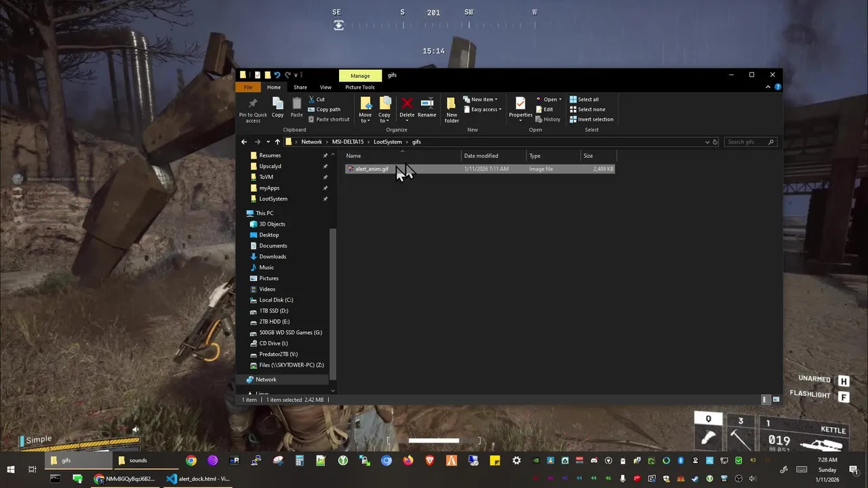Image resolution: width=868 pixels, height=488 pixels.
Task: Switch to the View ribbon tab
Action: coord(325,87)
